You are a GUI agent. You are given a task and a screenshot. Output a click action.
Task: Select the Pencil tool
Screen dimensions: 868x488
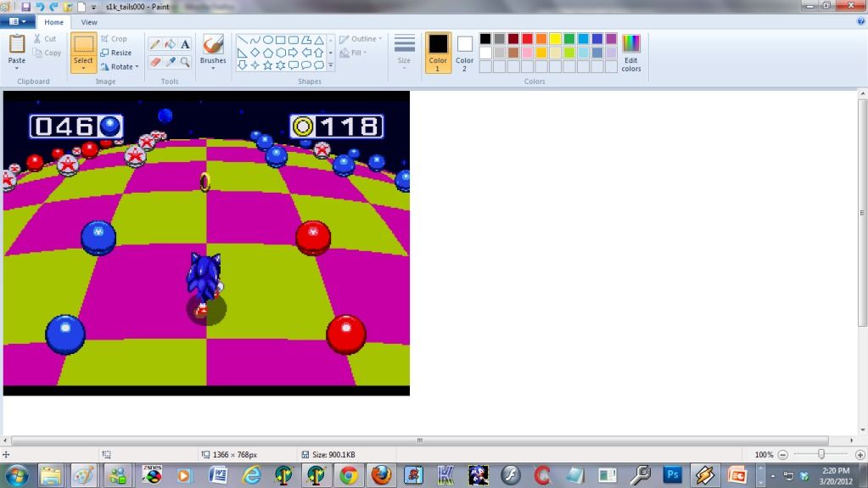155,44
